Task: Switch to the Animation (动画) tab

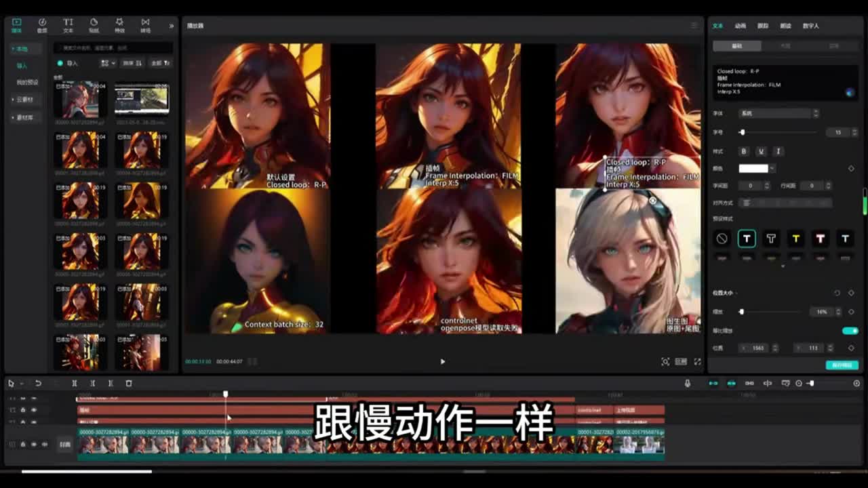Action: (x=741, y=26)
